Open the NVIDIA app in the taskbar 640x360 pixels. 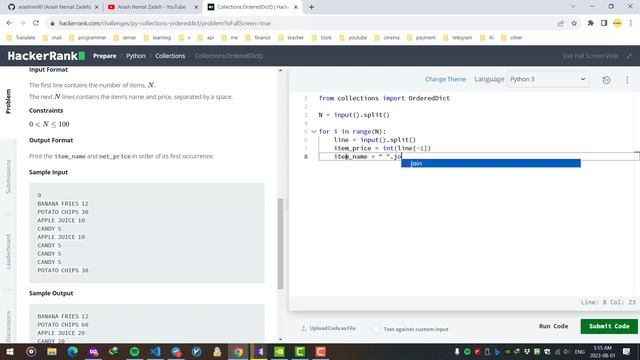click(280, 351)
